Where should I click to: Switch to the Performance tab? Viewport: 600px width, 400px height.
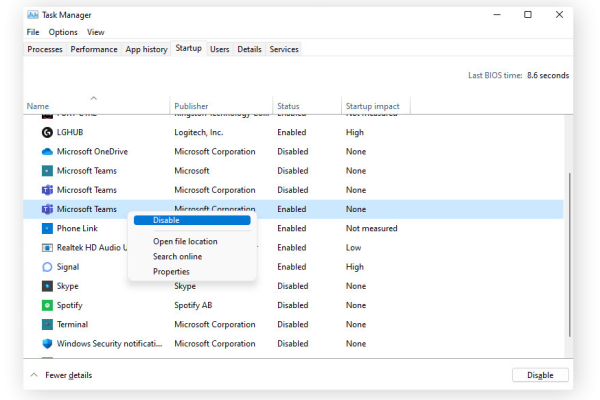[94, 49]
